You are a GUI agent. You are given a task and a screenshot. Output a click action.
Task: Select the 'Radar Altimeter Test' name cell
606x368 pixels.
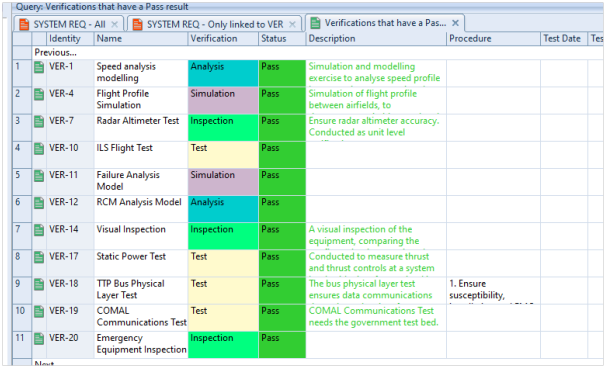click(x=141, y=127)
